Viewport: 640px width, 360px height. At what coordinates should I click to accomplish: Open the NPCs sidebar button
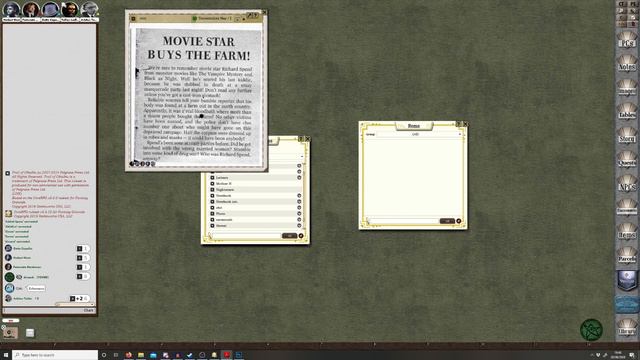pyautogui.click(x=627, y=184)
